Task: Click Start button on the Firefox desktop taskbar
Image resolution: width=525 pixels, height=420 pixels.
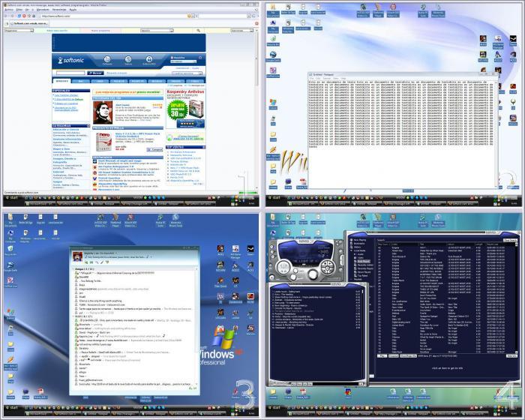Action: pyautogui.click(x=12, y=197)
